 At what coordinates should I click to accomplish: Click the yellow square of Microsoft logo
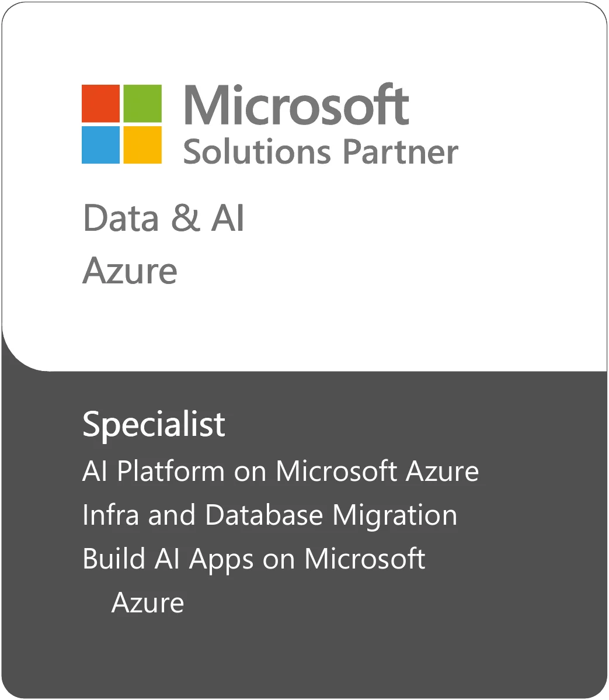pos(142,145)
